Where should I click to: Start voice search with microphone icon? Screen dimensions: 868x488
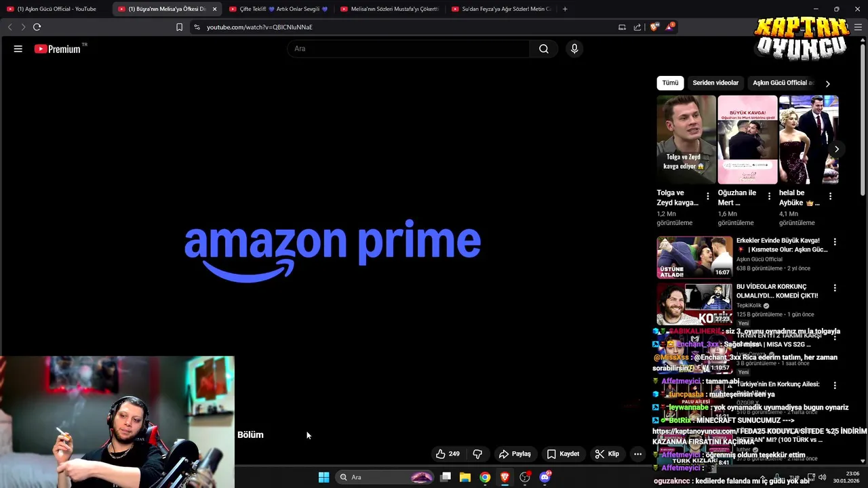574,49
